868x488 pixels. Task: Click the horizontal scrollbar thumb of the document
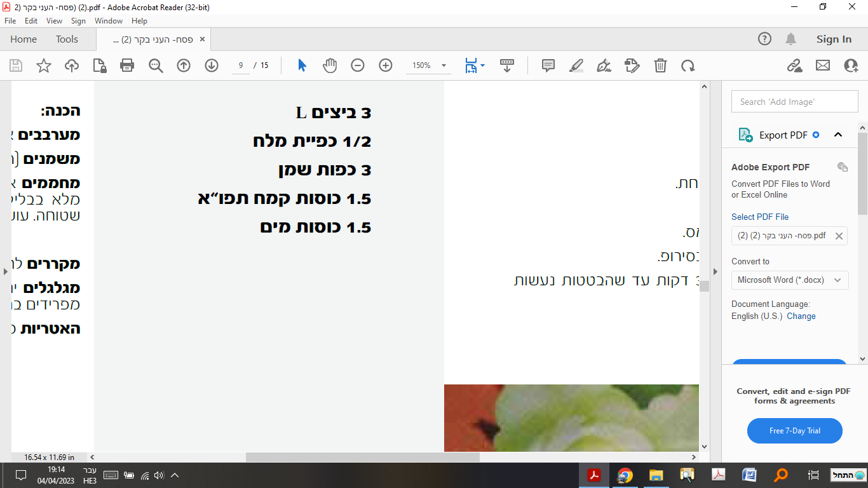pyautogui.click(x=363, y=457)
